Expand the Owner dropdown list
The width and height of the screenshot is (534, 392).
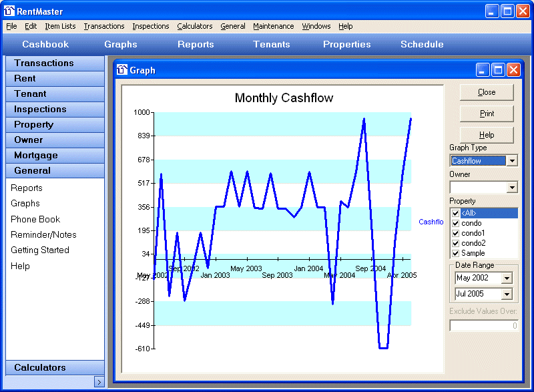pyautogui.click(x=511, y=188)
